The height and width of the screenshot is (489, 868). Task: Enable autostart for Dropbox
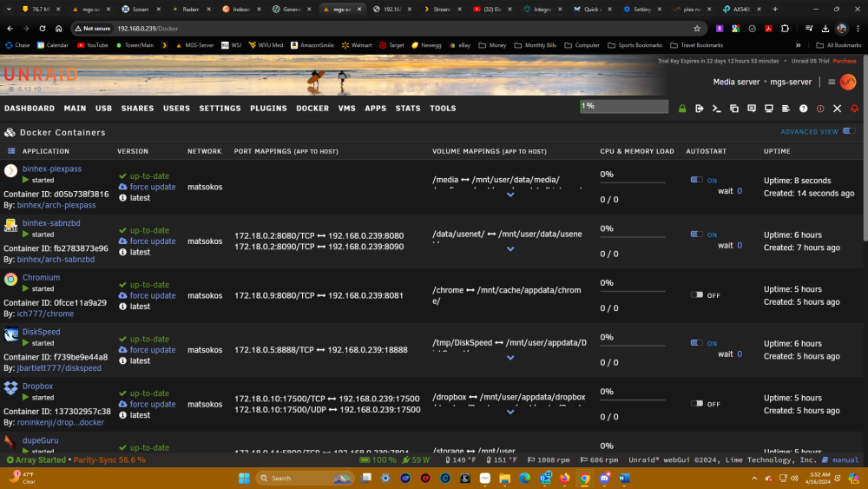(696, 403)
